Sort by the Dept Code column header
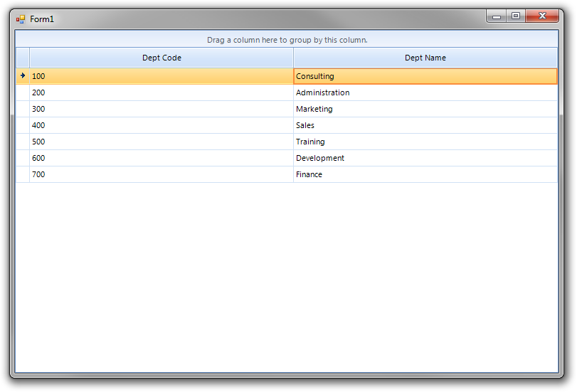Viewport: 577px width, 392px height. click(162, 58)
